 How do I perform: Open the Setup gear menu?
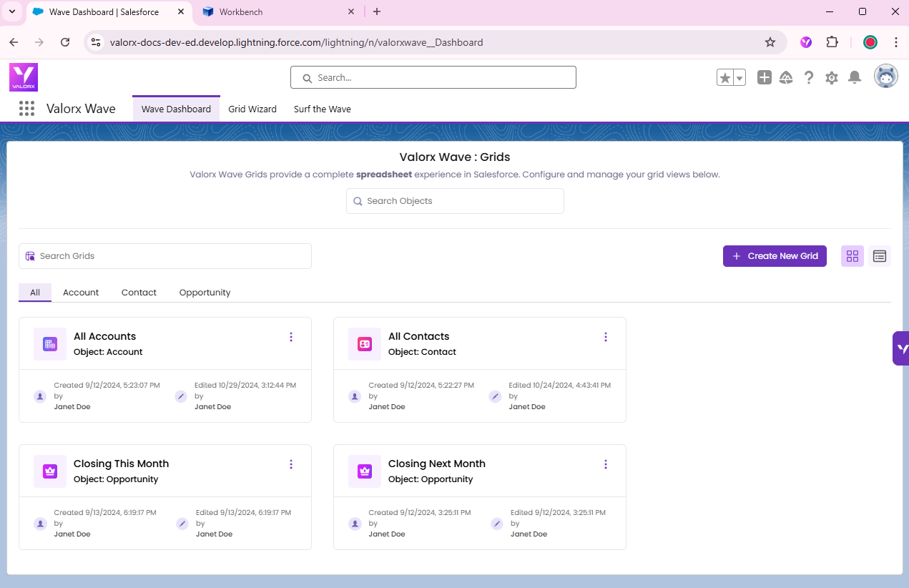(831, 77)
